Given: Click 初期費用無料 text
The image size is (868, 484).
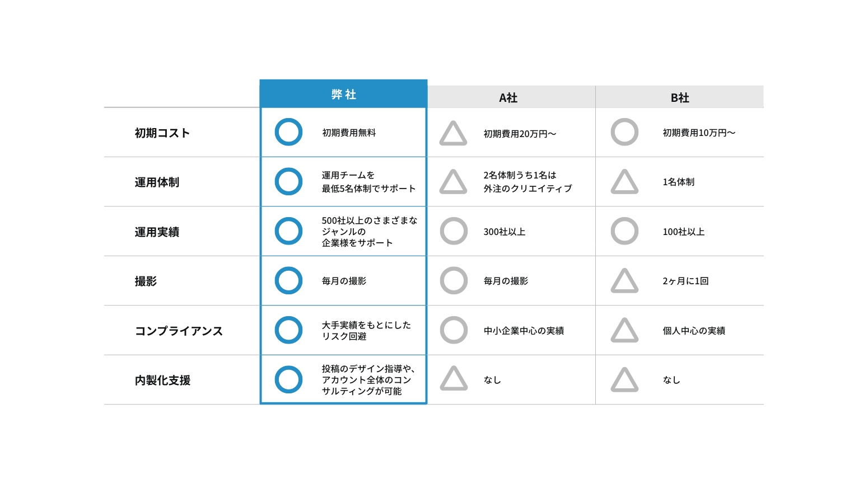Looking at the screenshot, I should (349, 133).
